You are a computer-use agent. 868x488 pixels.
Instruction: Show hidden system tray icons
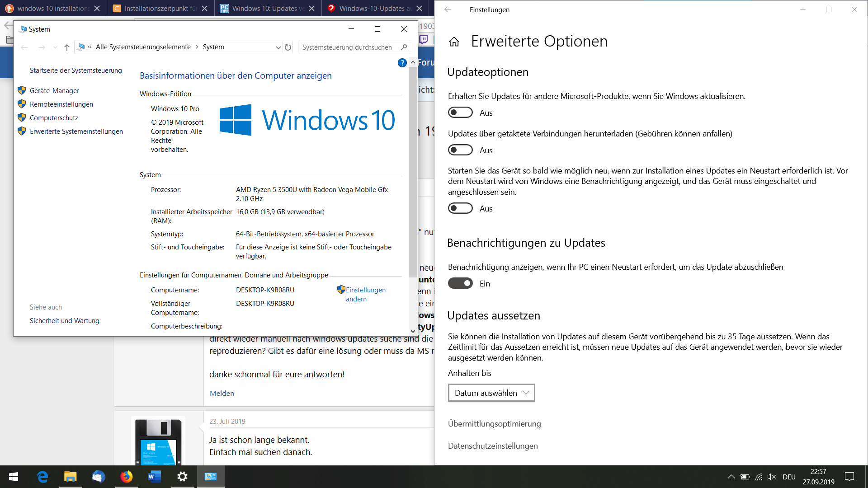pyautogui.click(x=731, y=476)
